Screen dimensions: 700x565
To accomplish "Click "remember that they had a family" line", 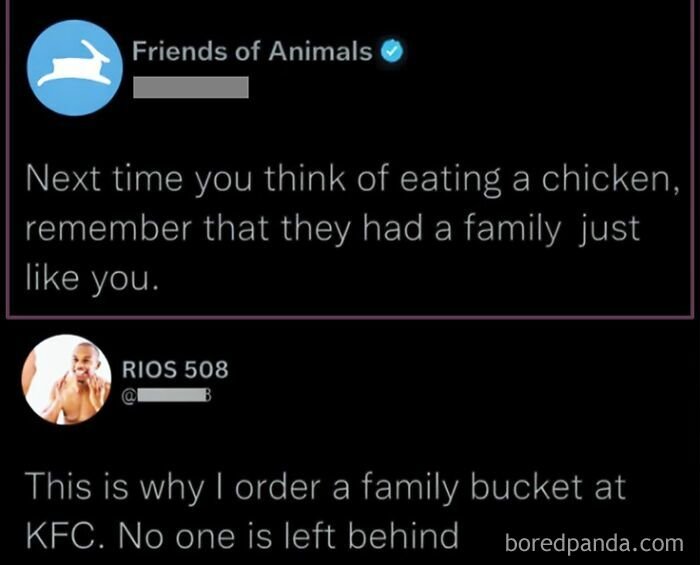I will (x=292, y=228).
